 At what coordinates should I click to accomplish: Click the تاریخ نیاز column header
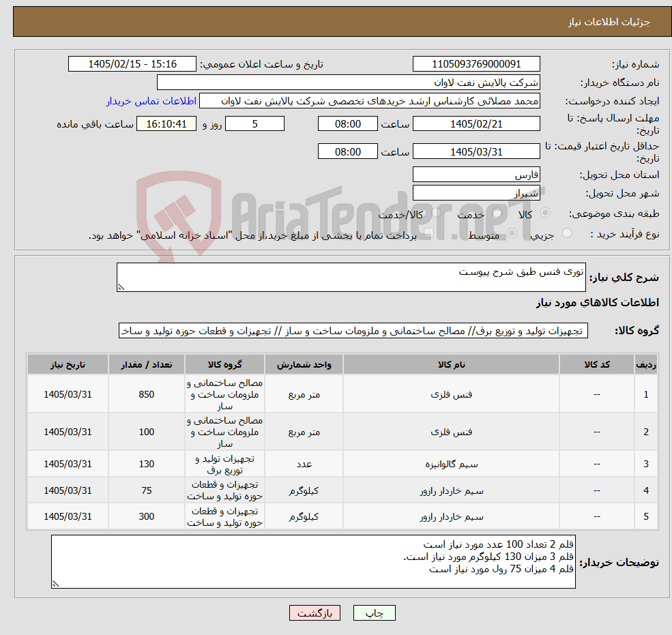coord(68,364)
